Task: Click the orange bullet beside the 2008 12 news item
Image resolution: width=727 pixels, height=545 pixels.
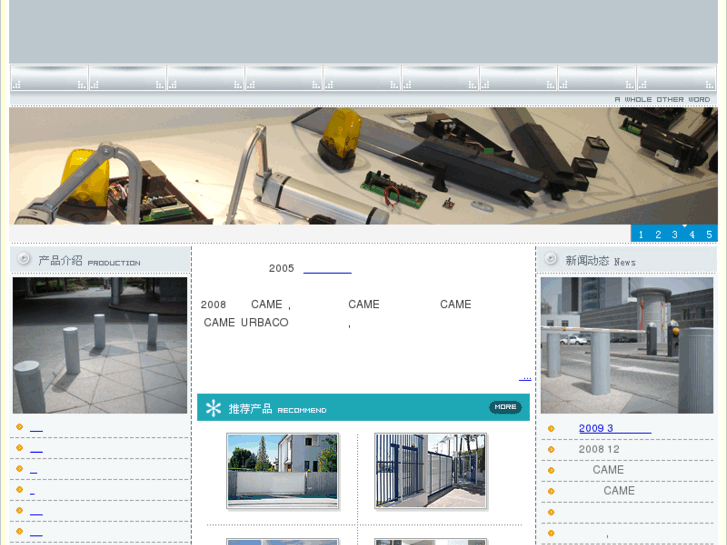Action: click(x=551, y=450)
